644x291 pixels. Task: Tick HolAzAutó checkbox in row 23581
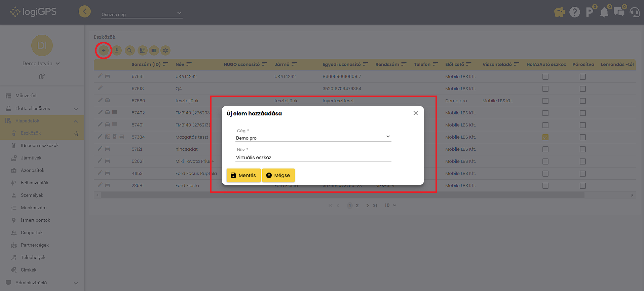(545, 186)
